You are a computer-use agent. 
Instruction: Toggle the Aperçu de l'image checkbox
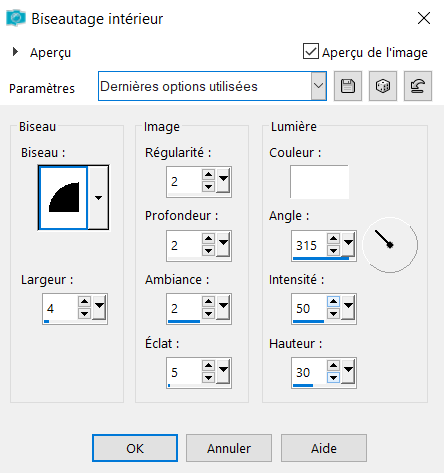click(x=311, y=51)
